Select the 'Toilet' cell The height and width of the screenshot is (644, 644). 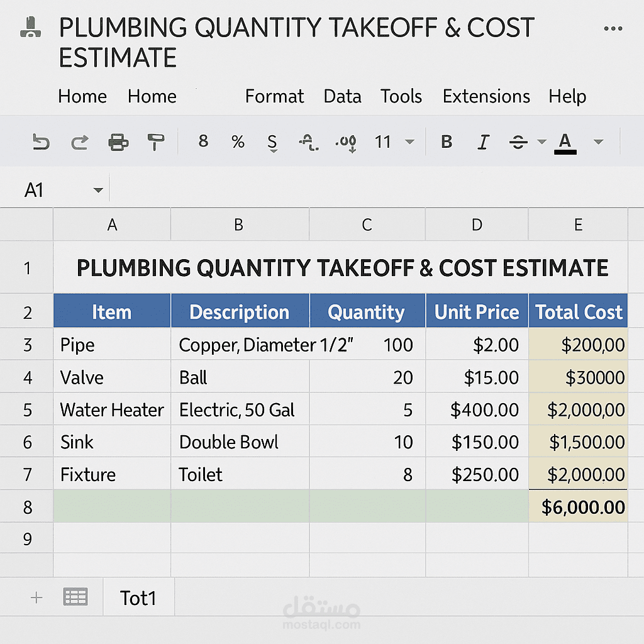click(x=240, y=474)
